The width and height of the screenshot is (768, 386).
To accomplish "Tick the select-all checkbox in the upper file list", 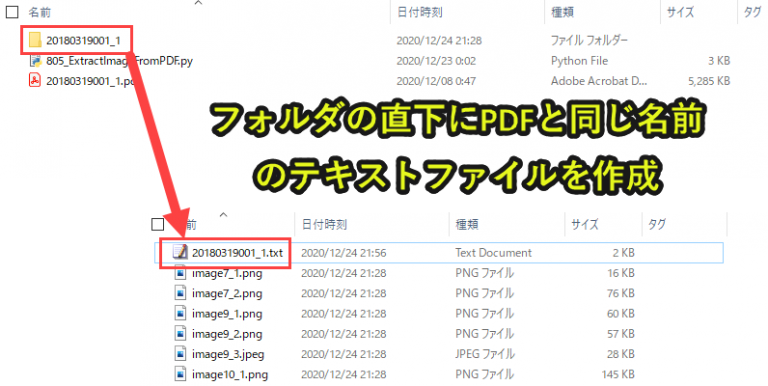I will [12, 12].
